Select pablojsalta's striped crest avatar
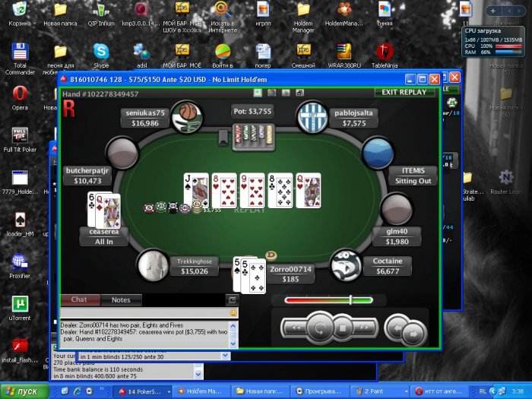Screen dimensions: 532x399 click(x=312, y=117)
